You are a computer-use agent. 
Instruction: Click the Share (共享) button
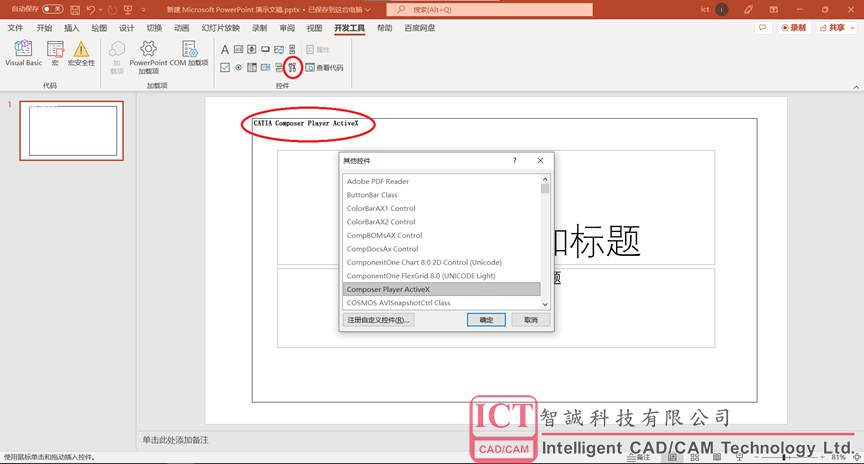(833, 28)
